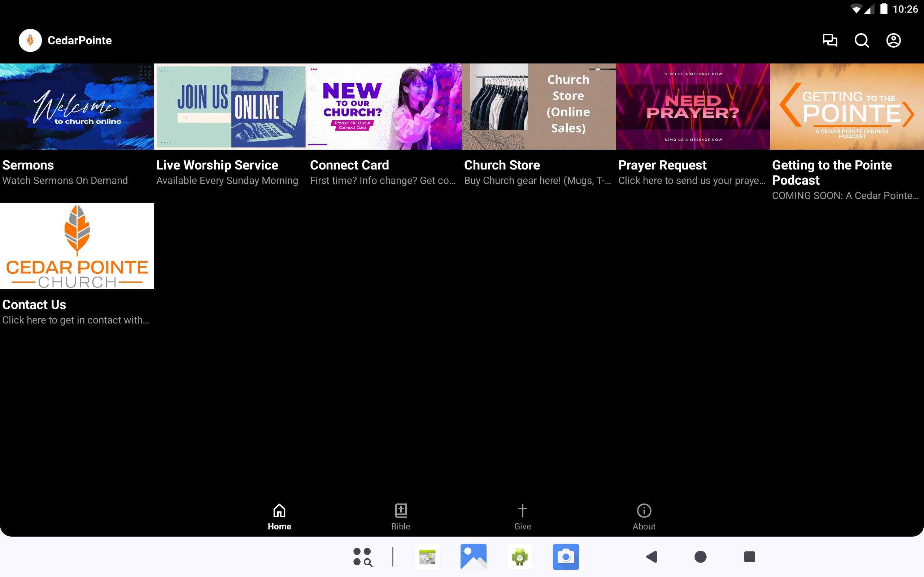Open the app drawer search icon
This screenshot has width=924, height=577.
(x=362, y=557)
